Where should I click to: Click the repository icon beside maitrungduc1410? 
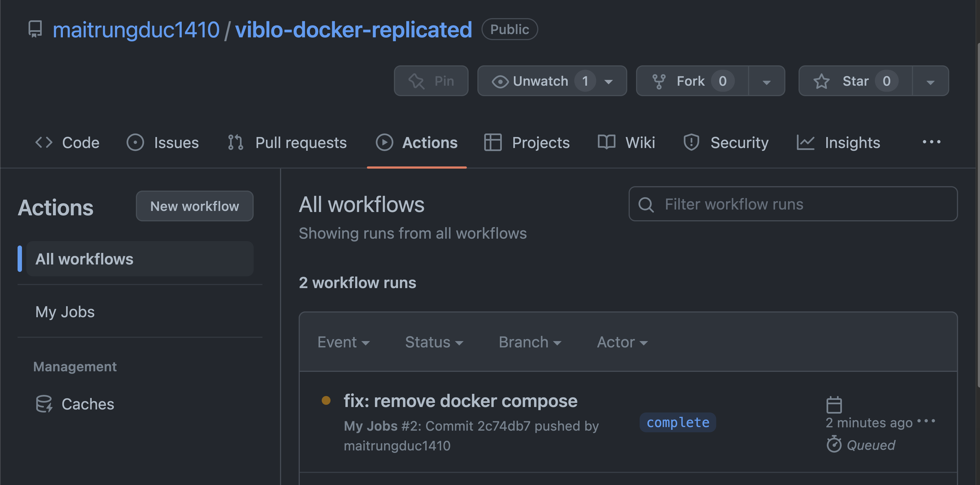pyautogui.click(x=35, y=29)
